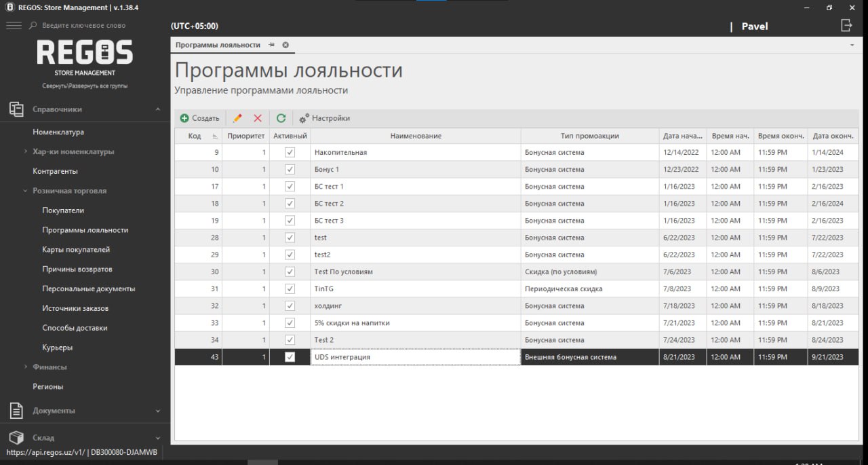
Task: Open the hamburger menu icon
Action: coord(14,26)
